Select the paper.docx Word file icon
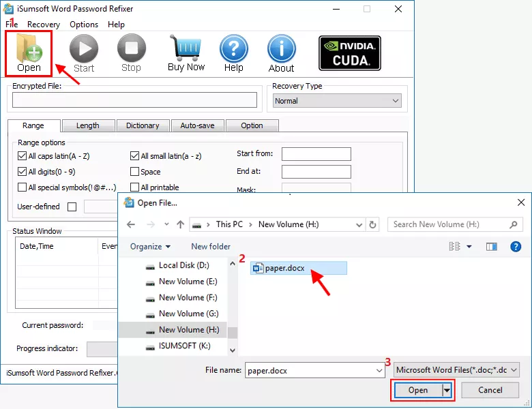Screen dimensions: 532x409 [258, 269]
